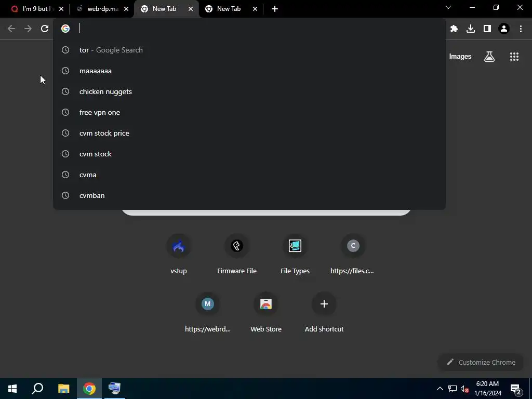
Task: Toggle the side panel icon
Action: 487,29
